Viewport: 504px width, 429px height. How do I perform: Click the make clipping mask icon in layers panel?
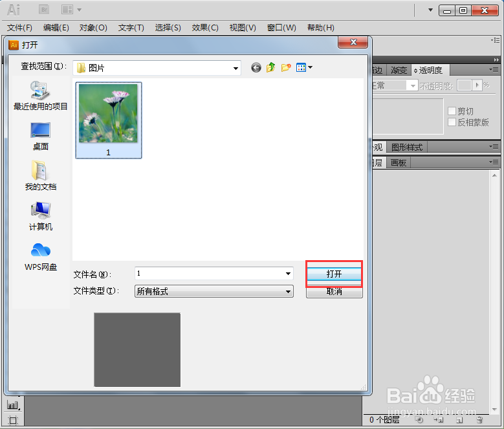[419, 420]
